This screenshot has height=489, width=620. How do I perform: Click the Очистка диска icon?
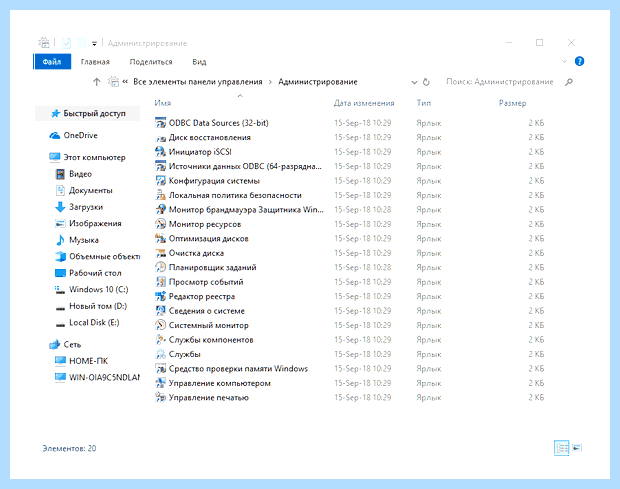coord(160,253)
